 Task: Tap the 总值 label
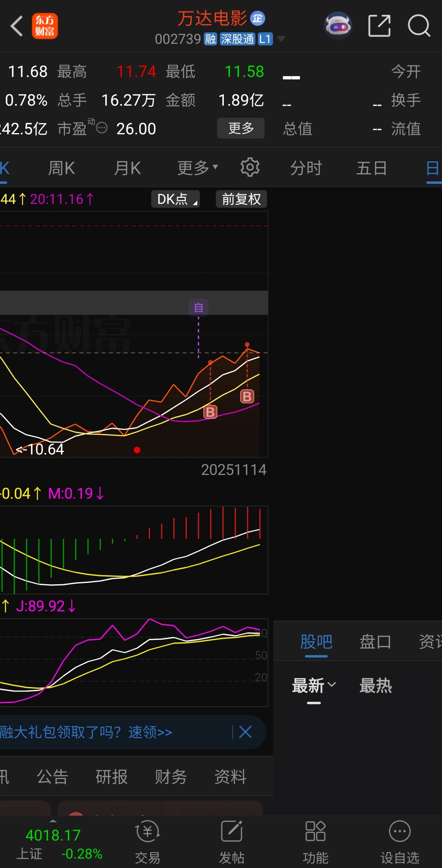point(298,129)
